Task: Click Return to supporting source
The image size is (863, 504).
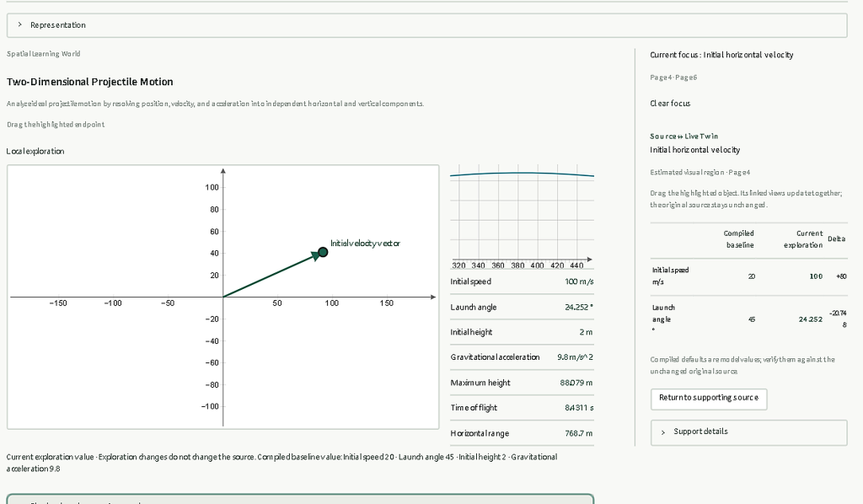Action: [708, 399]
